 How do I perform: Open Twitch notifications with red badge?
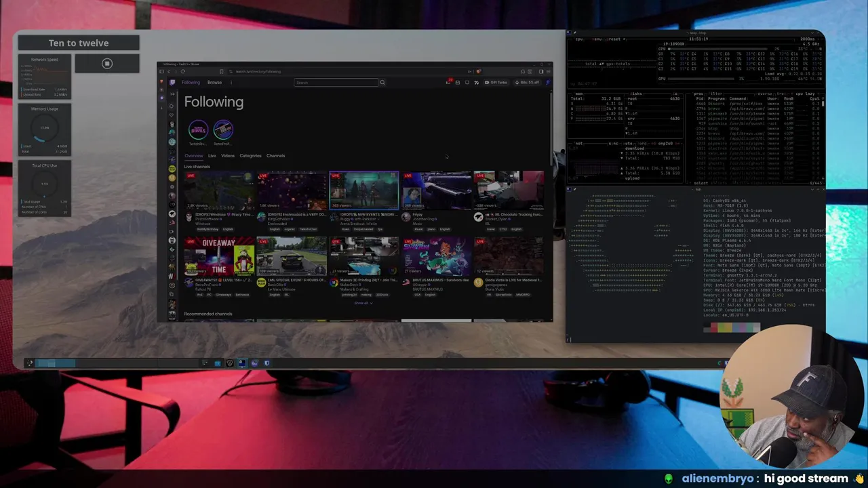click(448, 83)
